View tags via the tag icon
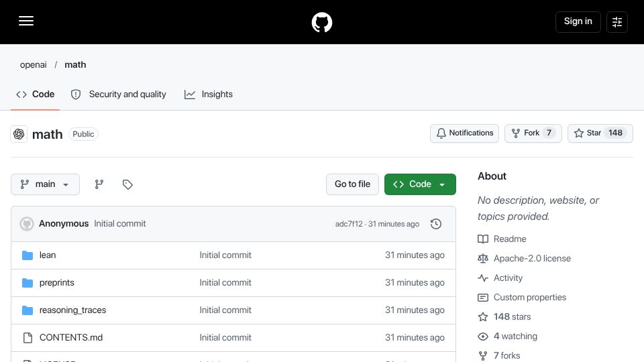 127,184
